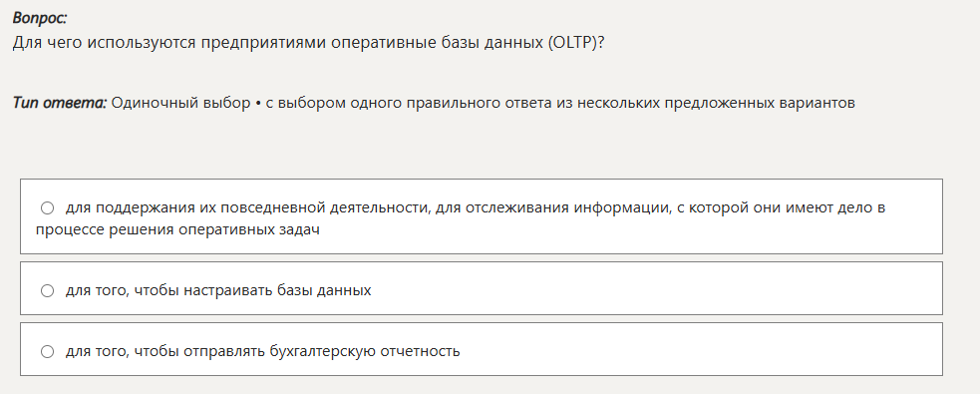
Task: Click second line 'процессе решения оперативных задач'
Action: [177, 230]
